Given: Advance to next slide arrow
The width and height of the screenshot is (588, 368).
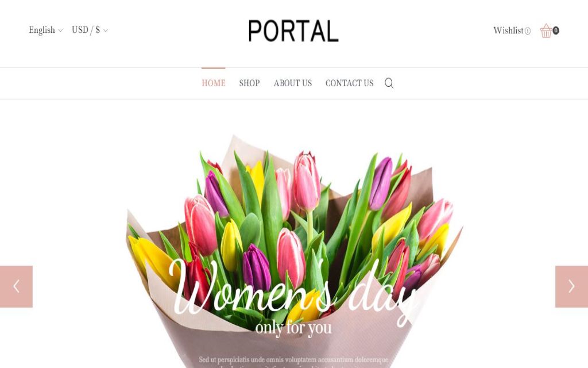Looking at the screenshot, I should tap(571, 286).
